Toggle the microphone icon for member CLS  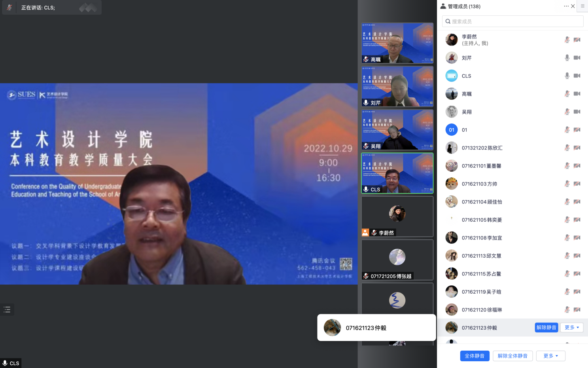pyautogui.click(x=567, y=76)
